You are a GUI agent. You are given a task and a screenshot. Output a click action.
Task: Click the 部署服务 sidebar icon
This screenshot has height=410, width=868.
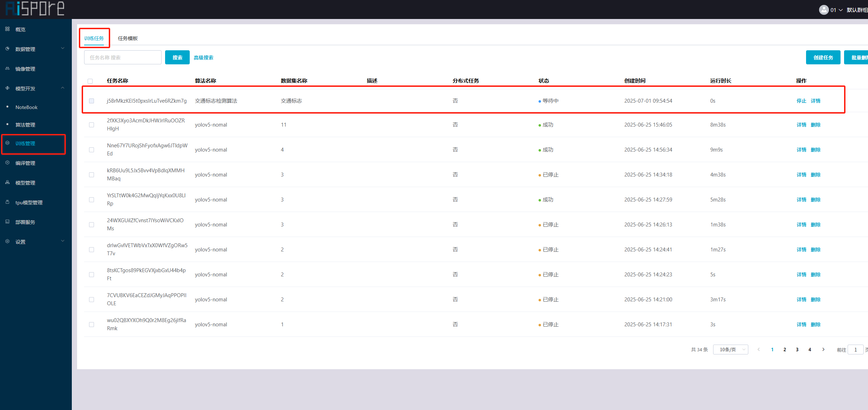click(7, 222)
